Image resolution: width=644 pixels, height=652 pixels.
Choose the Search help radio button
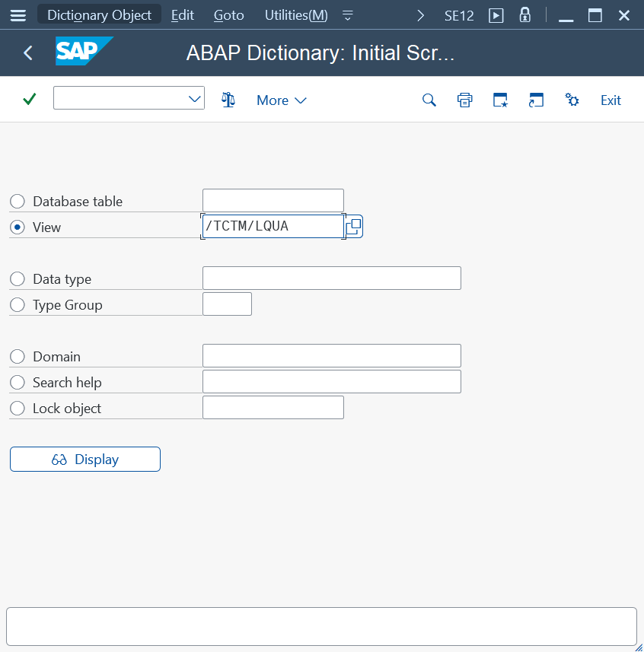(x=18, y=383)
